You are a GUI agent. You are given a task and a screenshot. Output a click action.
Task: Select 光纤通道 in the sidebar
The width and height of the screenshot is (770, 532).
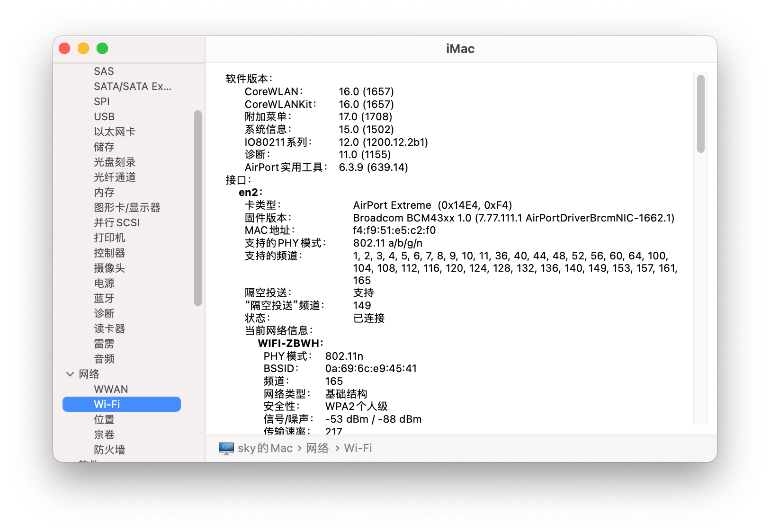[x=115, y=177]
